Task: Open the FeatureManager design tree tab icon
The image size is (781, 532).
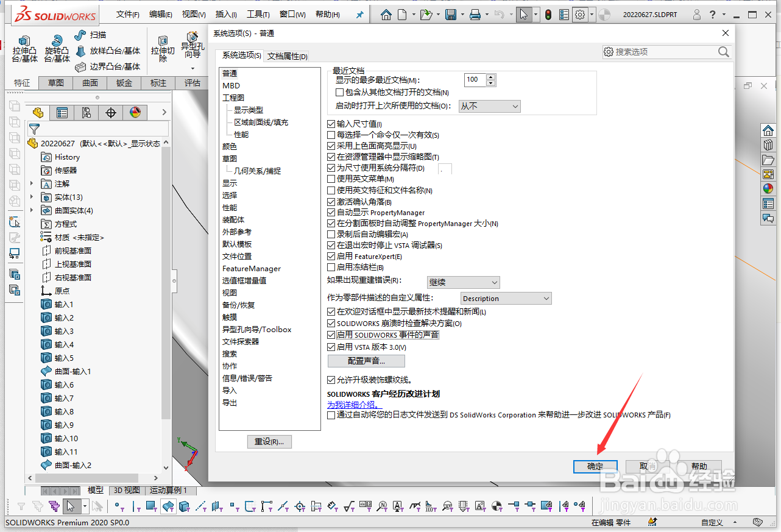Action: point(38,113)
